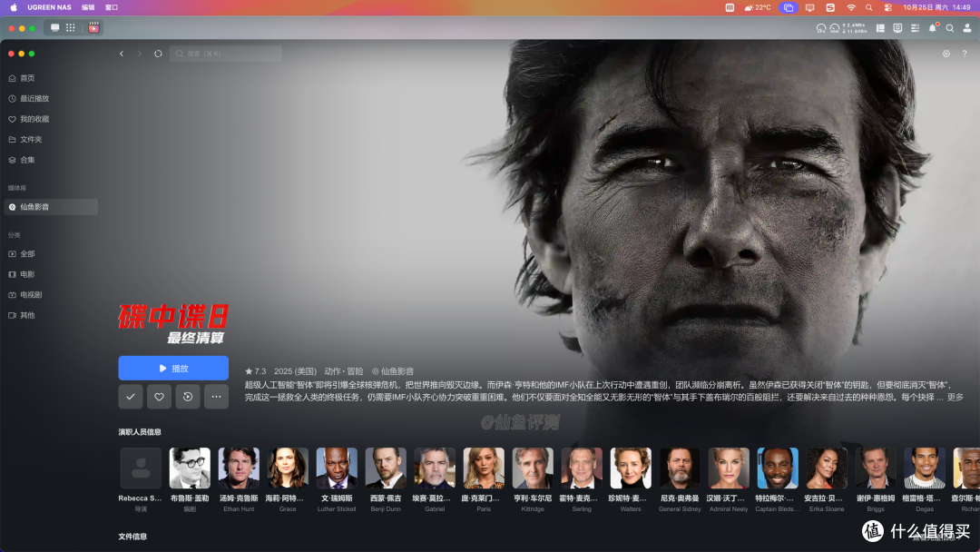Screen dimensions: 980x552
Task: Open Spotlight search in menu bar
Action: tap(868, 7)
